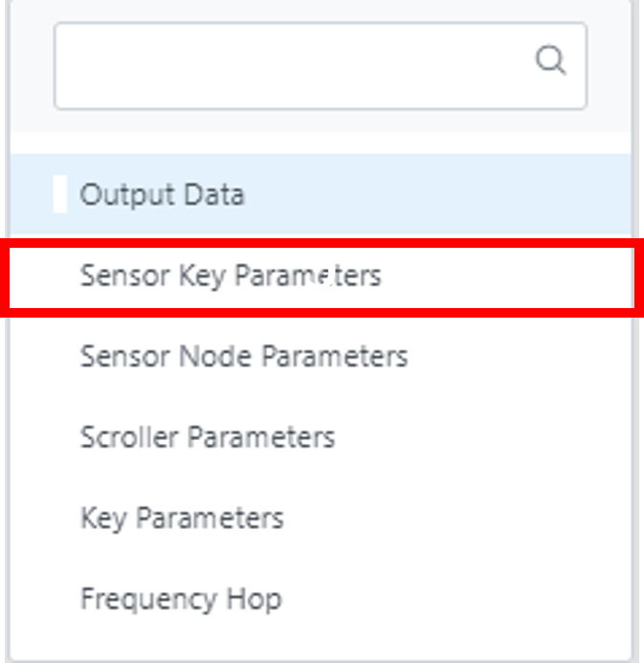
Task: Open Sensor Node Parameters
Action: (x=243, y=357)
